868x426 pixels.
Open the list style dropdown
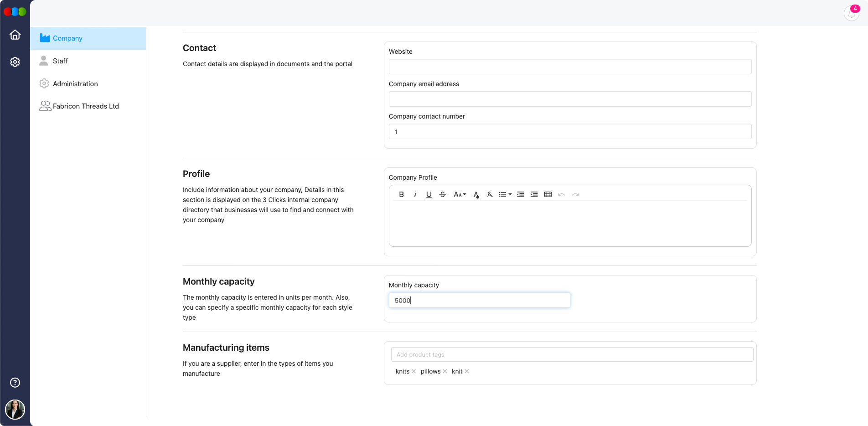point(505,194)
